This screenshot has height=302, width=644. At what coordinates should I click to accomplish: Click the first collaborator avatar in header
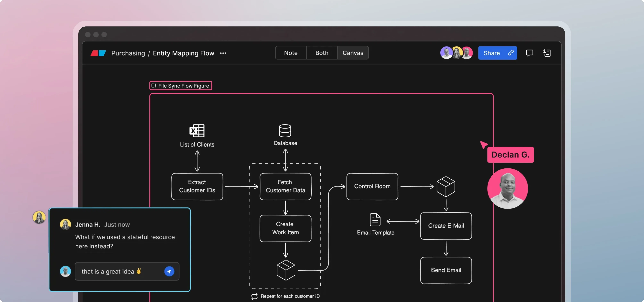tap(446, 53)
